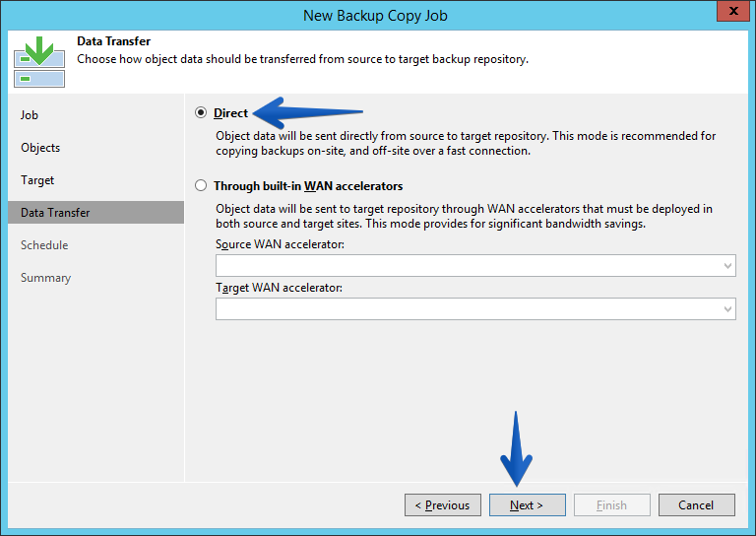Select Through built-in WAN accelerators option

point(201,185)
